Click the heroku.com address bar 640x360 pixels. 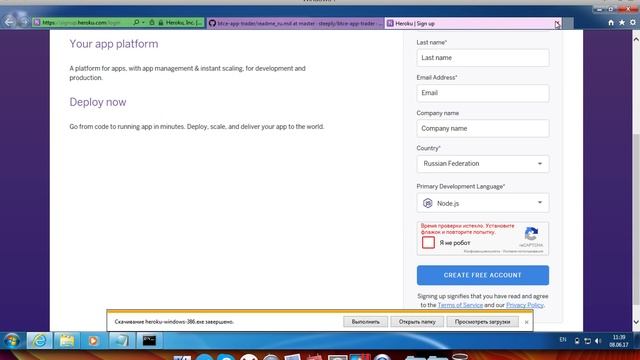click(82, 23)
